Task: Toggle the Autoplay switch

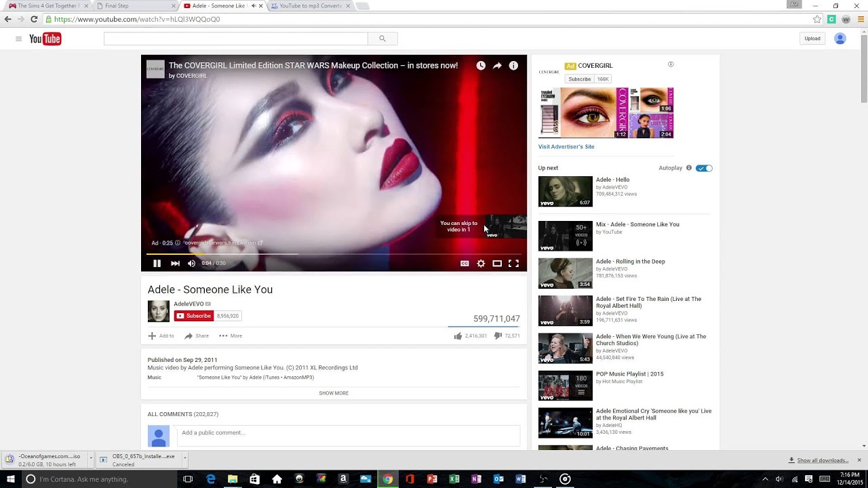Action: click(x=704, y=168)
